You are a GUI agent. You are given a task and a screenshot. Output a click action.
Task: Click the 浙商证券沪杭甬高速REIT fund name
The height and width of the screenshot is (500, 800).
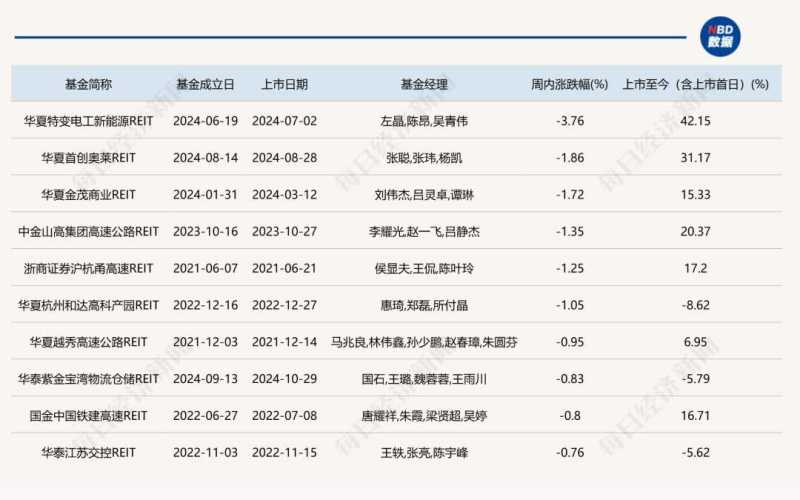coord(88,268)
